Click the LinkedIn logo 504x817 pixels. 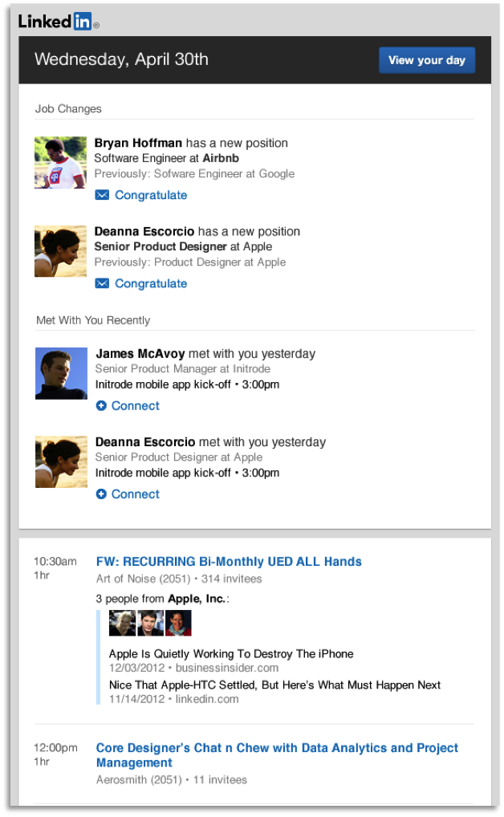(x=59, y=22)
